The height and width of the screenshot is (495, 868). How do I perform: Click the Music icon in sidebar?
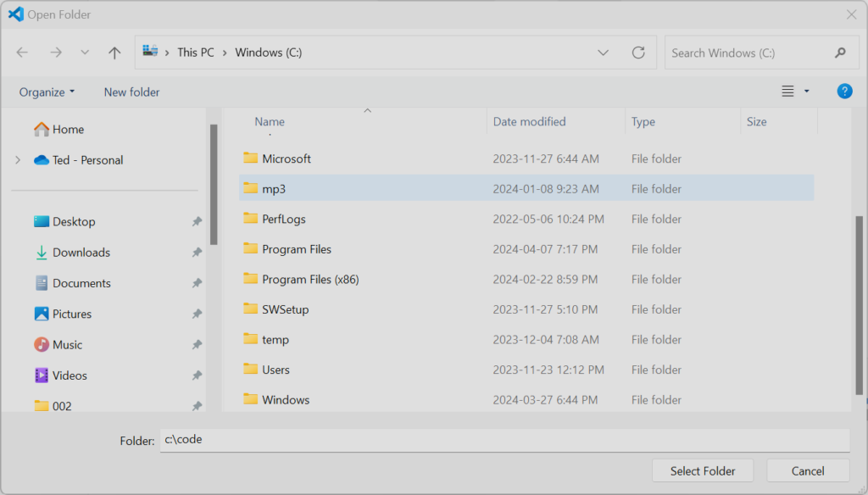[42, 345]
